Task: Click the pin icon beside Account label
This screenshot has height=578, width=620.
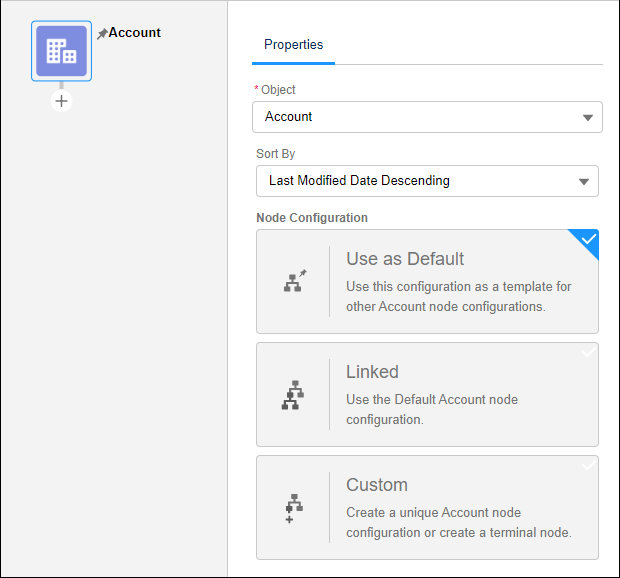Action: pos(102,33)
